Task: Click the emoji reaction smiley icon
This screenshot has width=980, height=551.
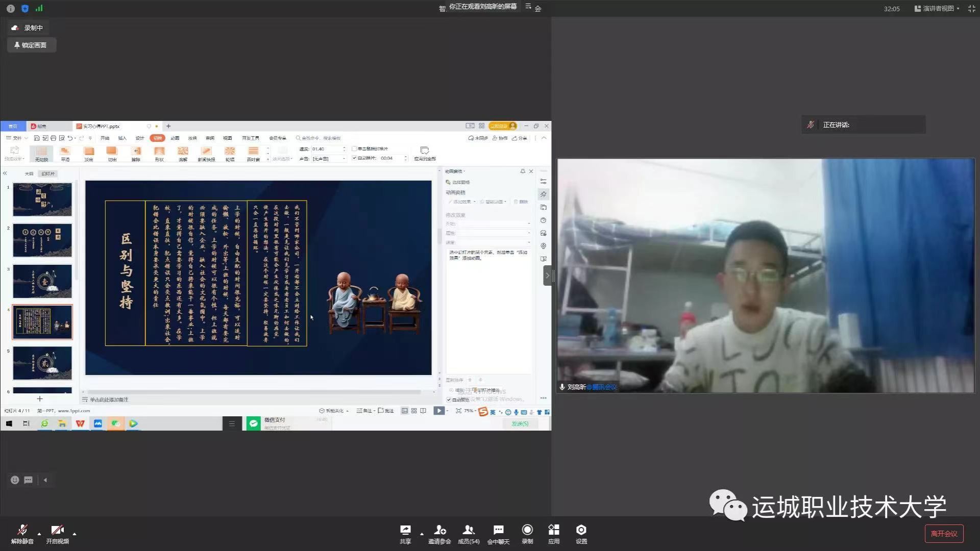Action: coord(15,480)
